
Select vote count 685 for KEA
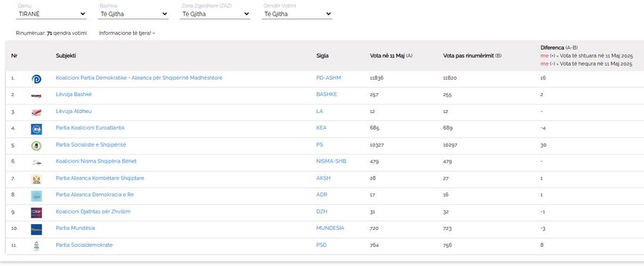(374, 128)
